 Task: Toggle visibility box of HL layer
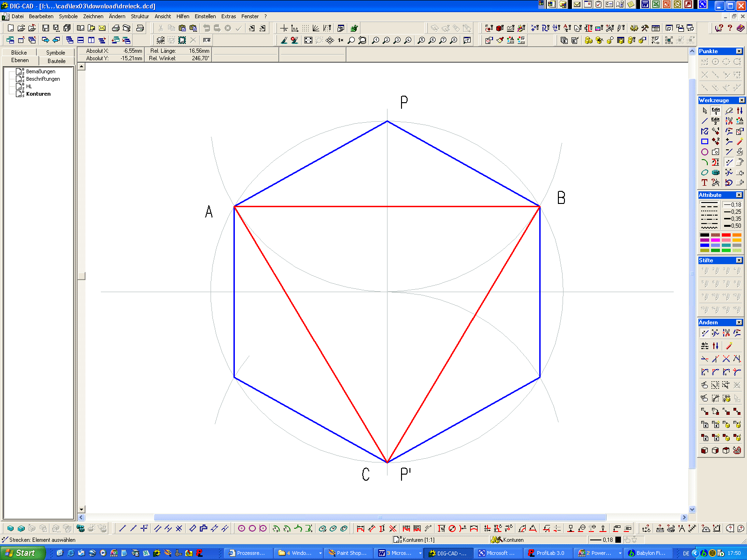tap(19, 86)
